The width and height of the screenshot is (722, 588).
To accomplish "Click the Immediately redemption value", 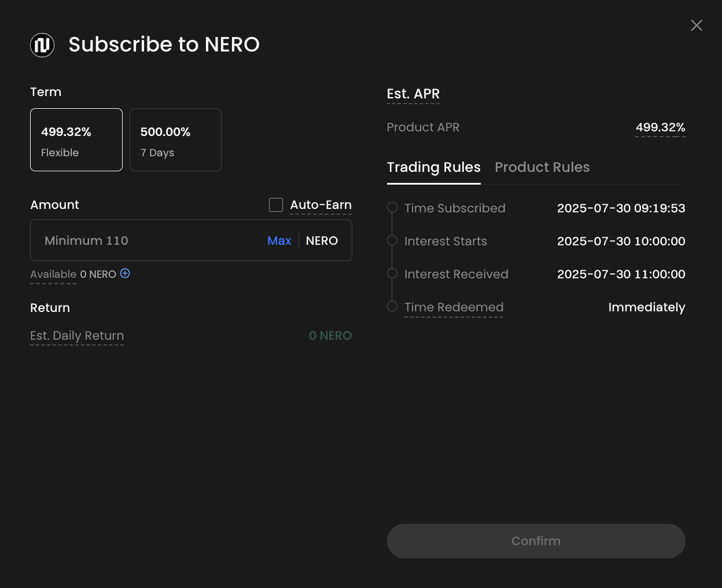I will click(647, 307).
